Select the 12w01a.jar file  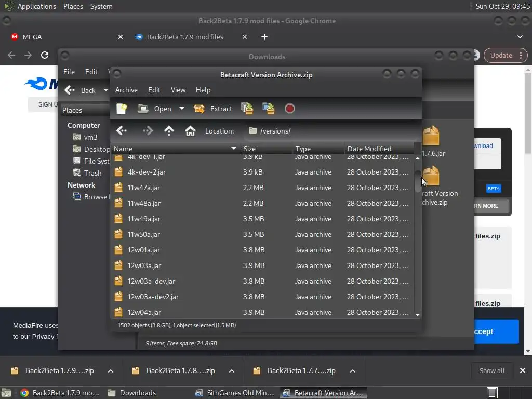pos(262,250)
